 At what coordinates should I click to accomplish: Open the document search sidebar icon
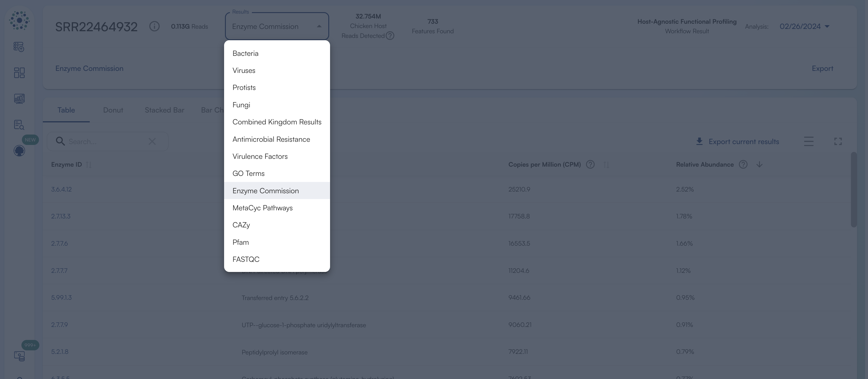(x=19, y=125)
